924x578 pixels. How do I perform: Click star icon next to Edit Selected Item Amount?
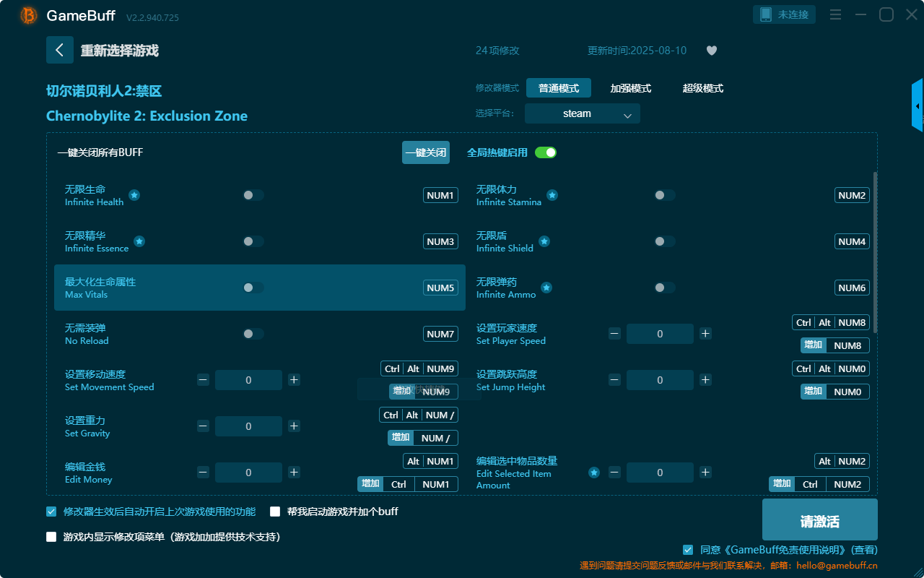[x=594, y=473]
